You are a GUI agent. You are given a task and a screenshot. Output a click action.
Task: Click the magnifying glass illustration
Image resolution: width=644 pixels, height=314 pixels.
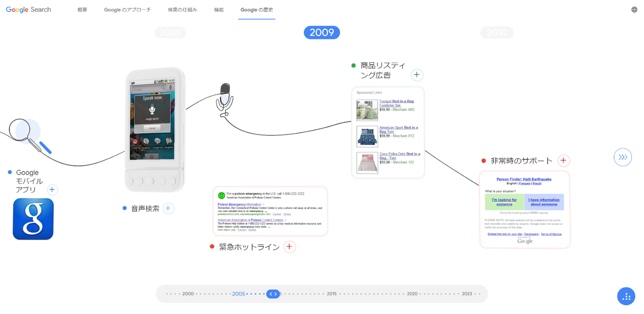click(x=30, y=136)
